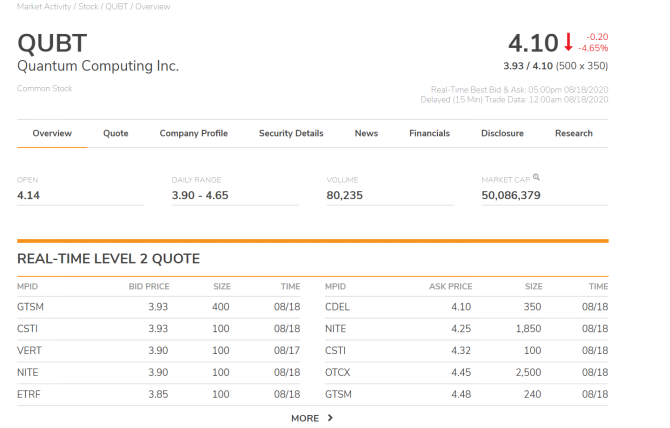Click the -0.20 price change
The width and height of the screenshot is (670, 428).
point(597,37)
